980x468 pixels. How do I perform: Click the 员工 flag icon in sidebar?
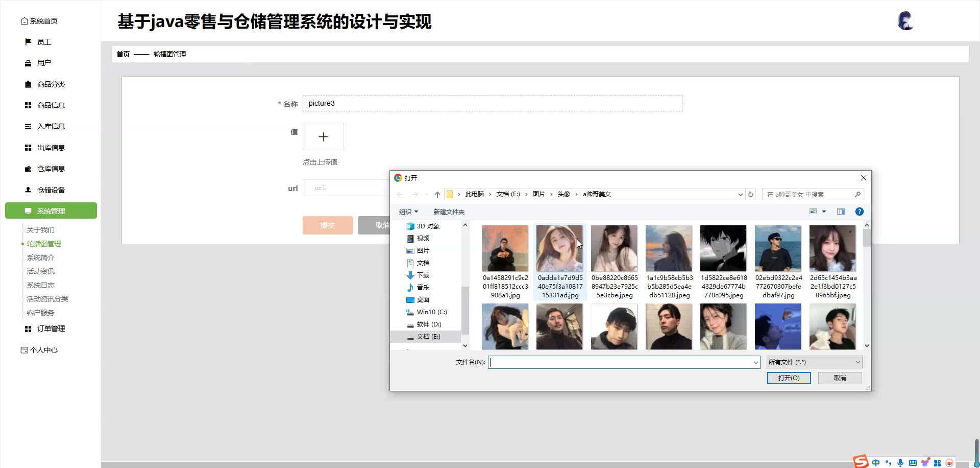(x=28, y=42)
